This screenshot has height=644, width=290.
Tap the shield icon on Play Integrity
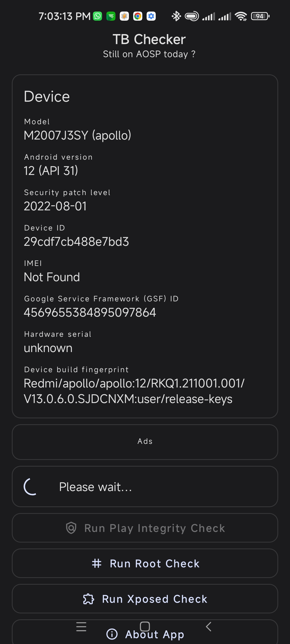click(x=71, y=528)
